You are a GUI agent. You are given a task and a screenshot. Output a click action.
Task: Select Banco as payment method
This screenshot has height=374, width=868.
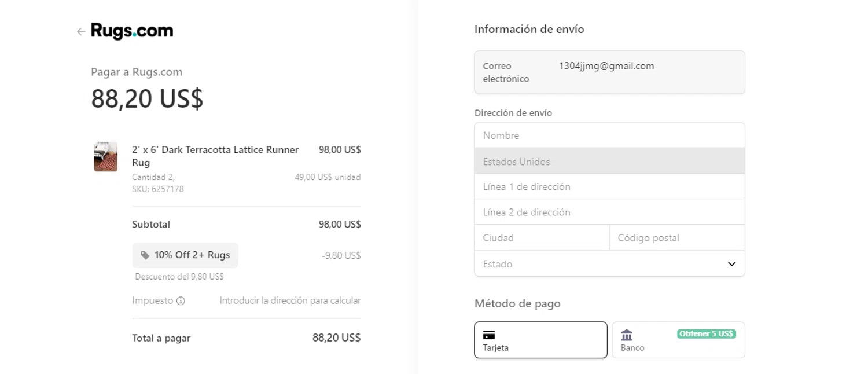pos(678,340)
